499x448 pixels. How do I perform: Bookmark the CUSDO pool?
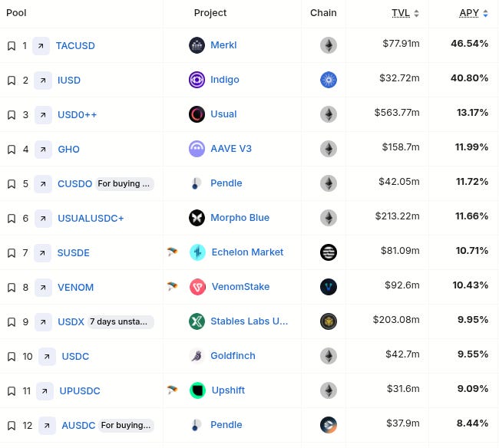pyautogui.click(x=12, y=184)
